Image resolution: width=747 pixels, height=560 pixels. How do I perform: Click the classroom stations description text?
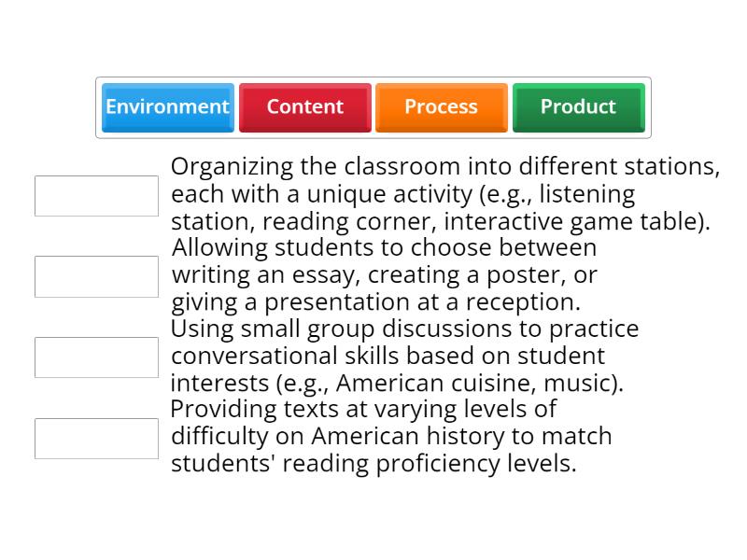[445, 195]
